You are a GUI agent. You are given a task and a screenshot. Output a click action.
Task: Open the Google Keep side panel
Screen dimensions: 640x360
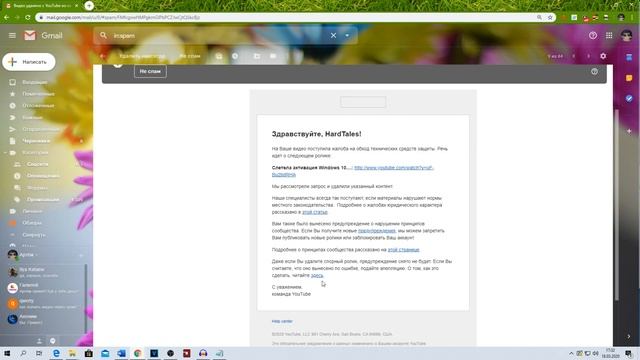coord(629,78)
